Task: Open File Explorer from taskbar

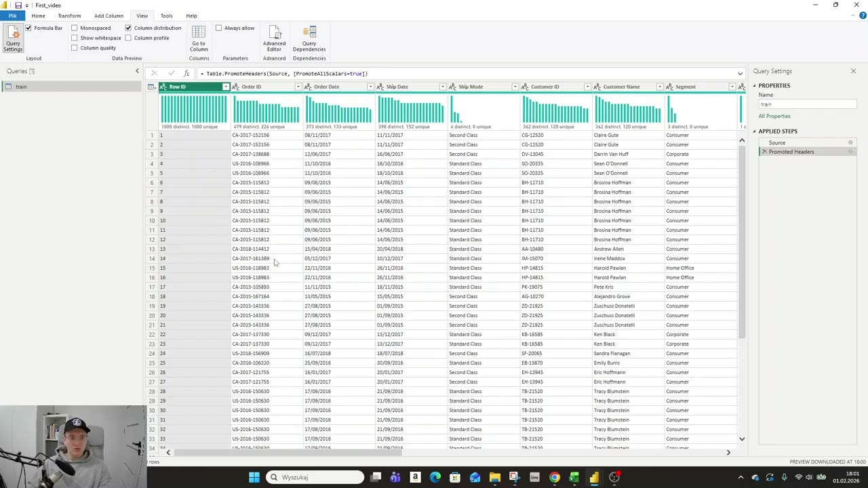Action: point(494,477)
